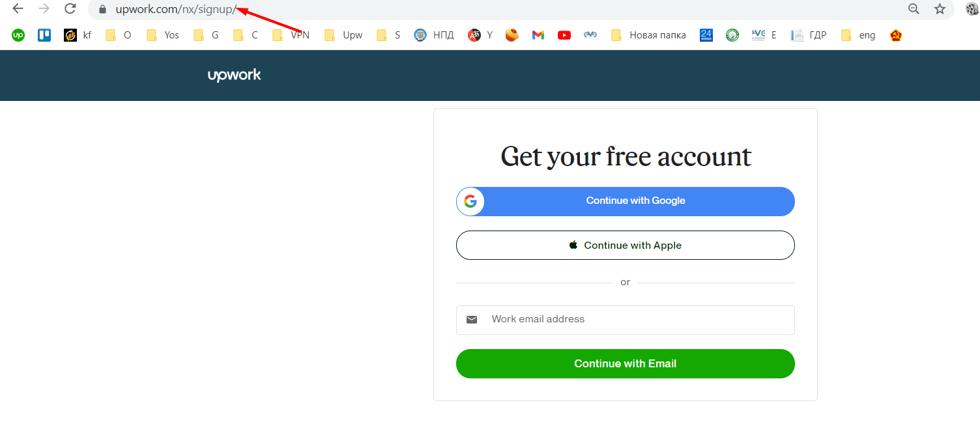Expand the VPN bookmarks folder
980x422 pixels.
pyautogui.click(x=291, y=35)
